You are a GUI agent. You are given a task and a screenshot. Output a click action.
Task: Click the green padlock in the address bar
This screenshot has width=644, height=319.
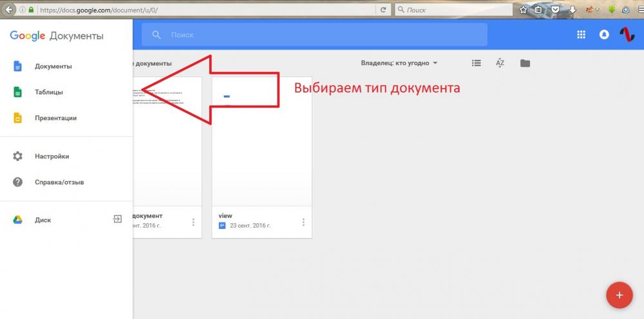[31, 10]
